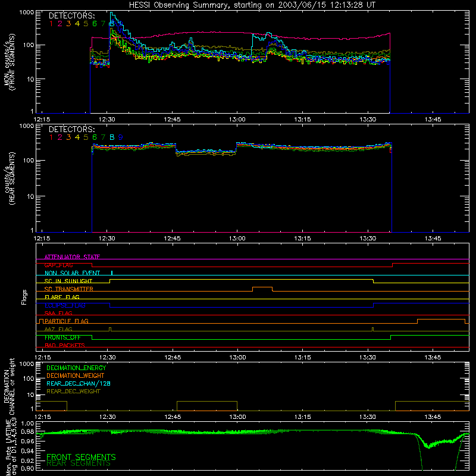The image size is (476, 476).
Task: Click the FLARE_FLAG label
Action: (62, 297)
